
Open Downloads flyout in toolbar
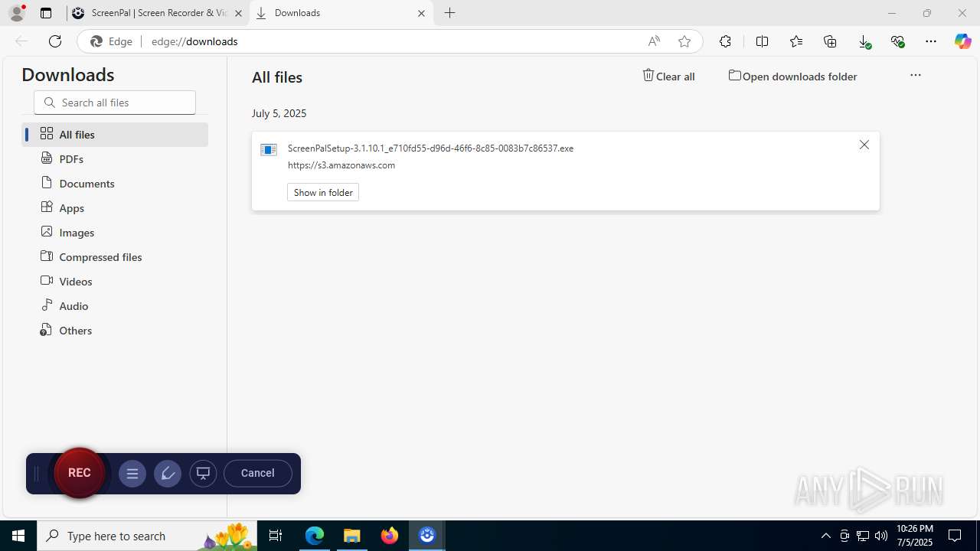coord(864,41)
